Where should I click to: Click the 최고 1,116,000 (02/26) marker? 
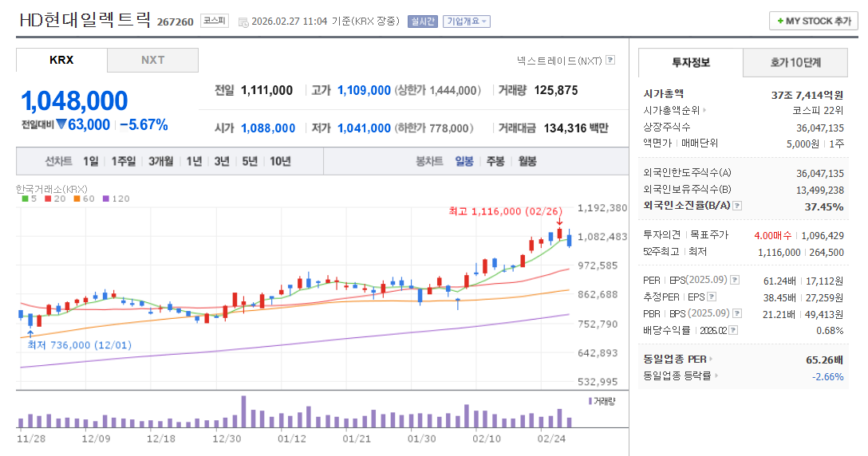coord(506,211)
